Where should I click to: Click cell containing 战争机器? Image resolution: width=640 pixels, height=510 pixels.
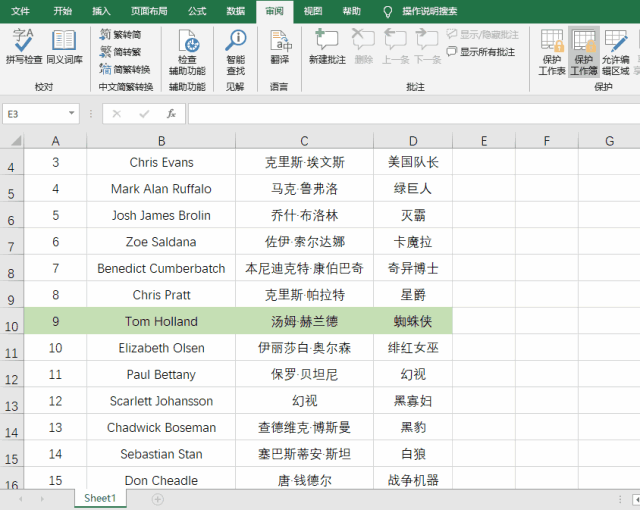click(413, 480)
